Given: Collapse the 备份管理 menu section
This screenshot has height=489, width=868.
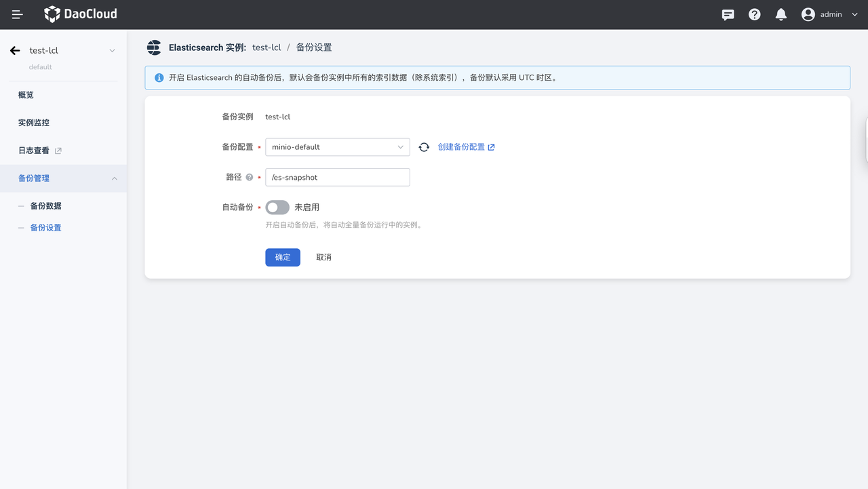Looking at the screenshot, I should (x=114, y=178).
